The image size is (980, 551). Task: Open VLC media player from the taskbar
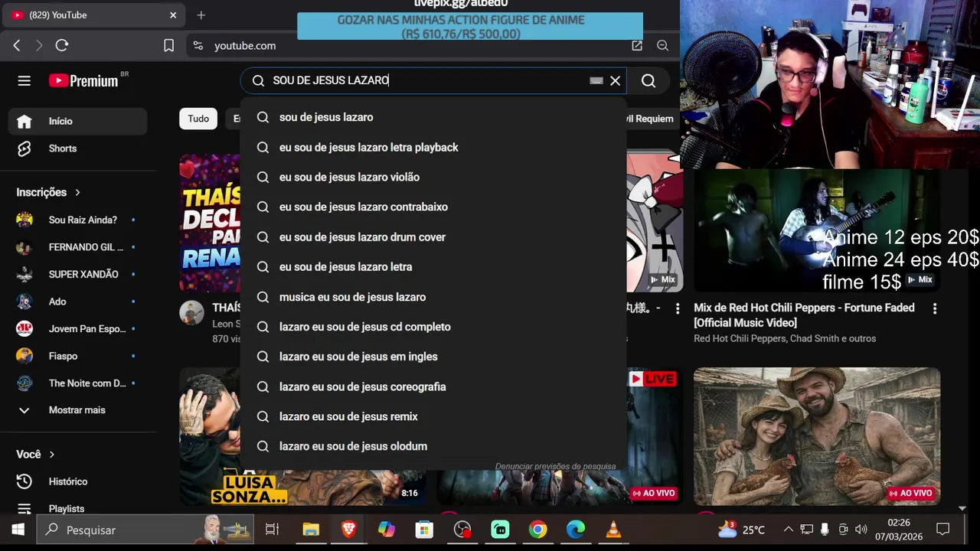coord(613,530)
